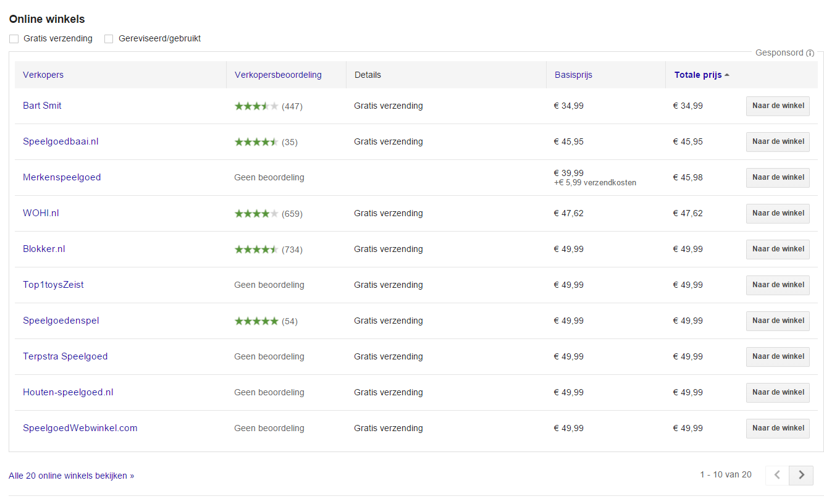This screenshot has width=824, height=504.
Task: Click Speelgoedbaai.nl € 45,95 base price
Action: click(569, 141)
